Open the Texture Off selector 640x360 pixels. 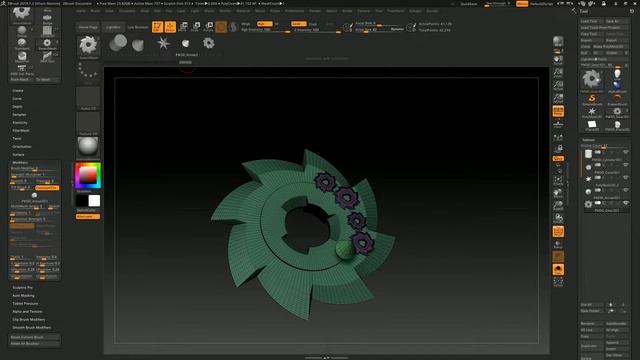point(88,124)
